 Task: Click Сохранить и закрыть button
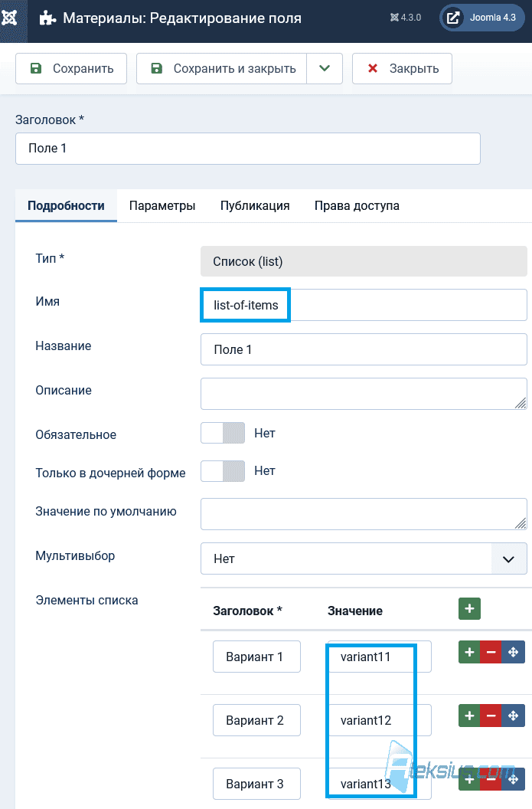point(222,69)
